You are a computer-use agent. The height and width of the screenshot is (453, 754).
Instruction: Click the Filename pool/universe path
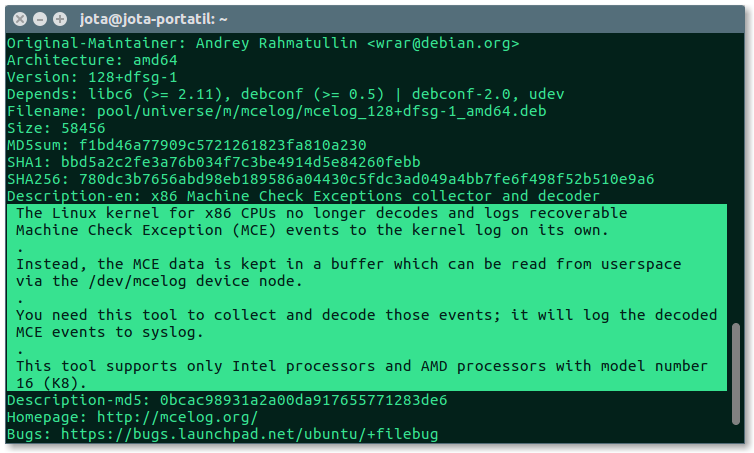pyautogui.click(x=322, y=111)
